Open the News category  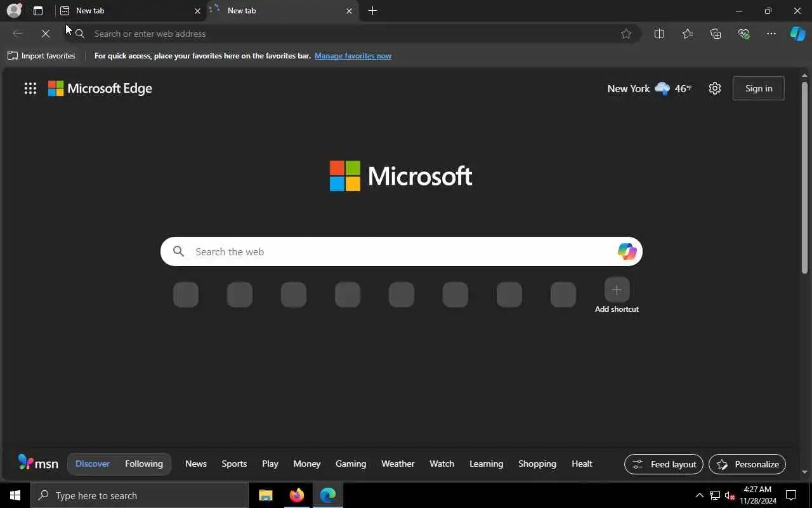tap(196, 464)
